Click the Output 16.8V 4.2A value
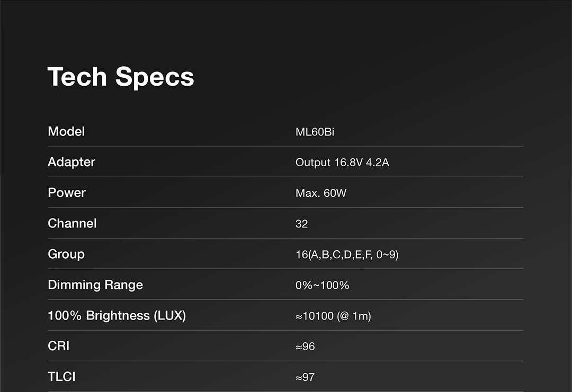This screenshot has width=572, height=392. (342, 162)
